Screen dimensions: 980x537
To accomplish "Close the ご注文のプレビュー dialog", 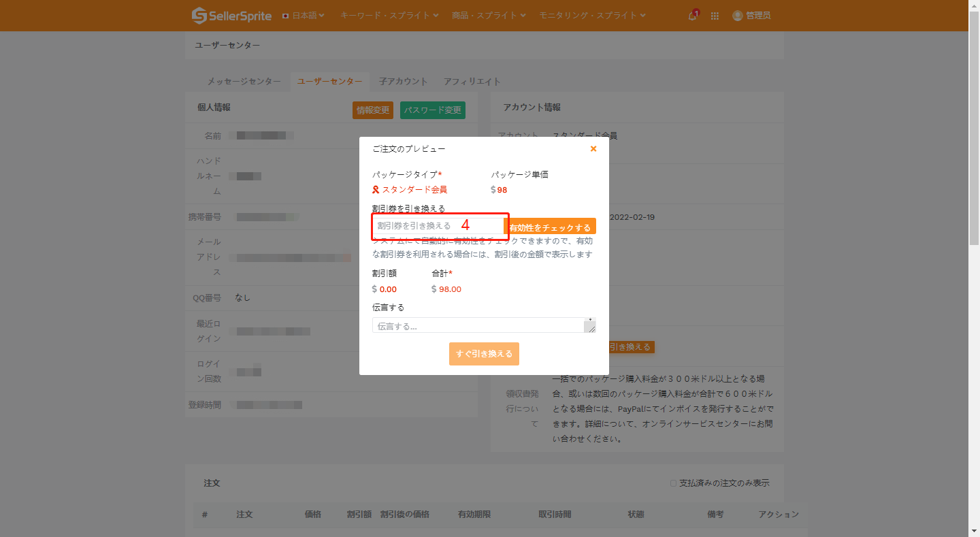I will [x=593, y=148].
